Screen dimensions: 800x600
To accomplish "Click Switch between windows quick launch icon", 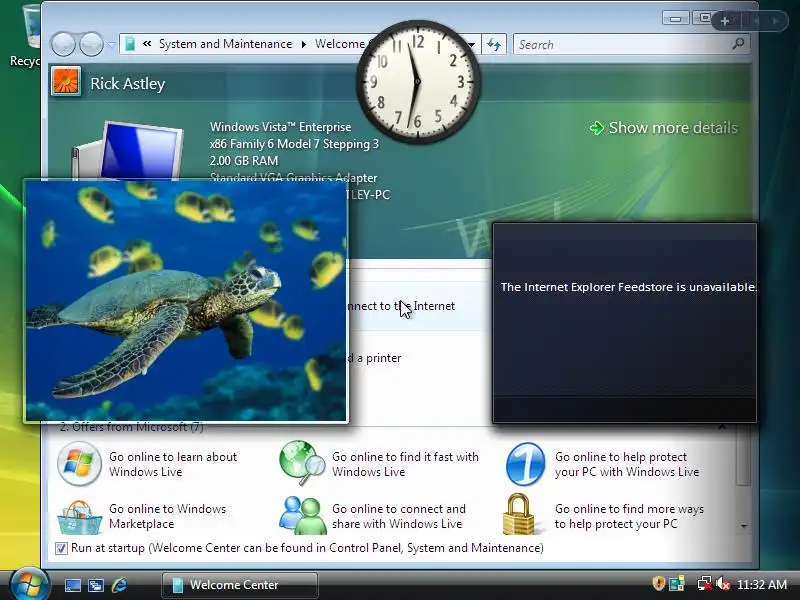I will coord(96,585).
